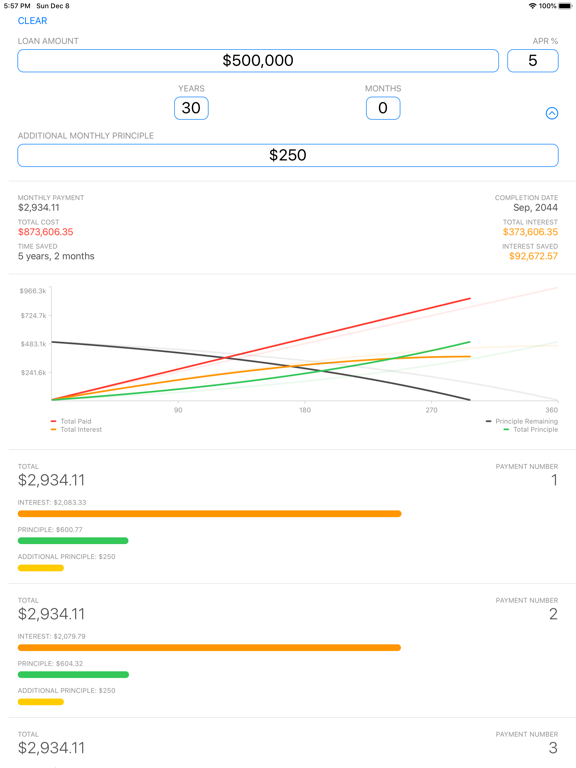Tap payment 2 orange interest bar
Screen dimensions: 576x768
pyautogui.click(x=209, y=648)
